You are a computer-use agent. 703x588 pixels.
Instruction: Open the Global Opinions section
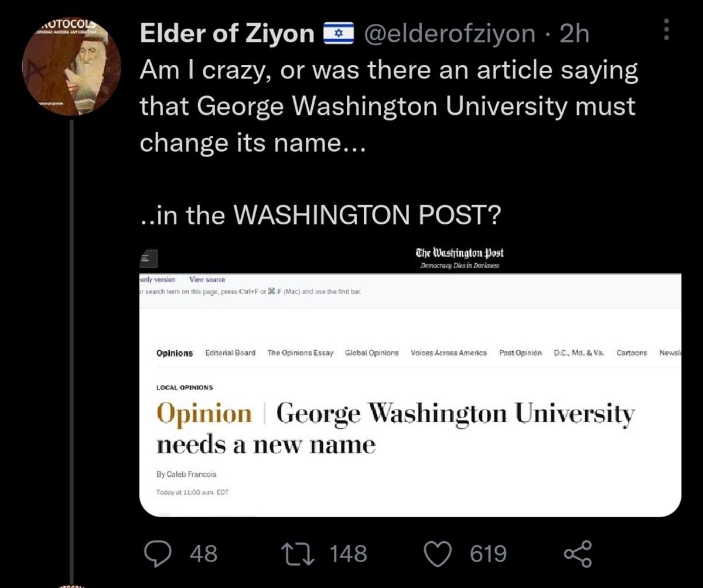[372, 353]
